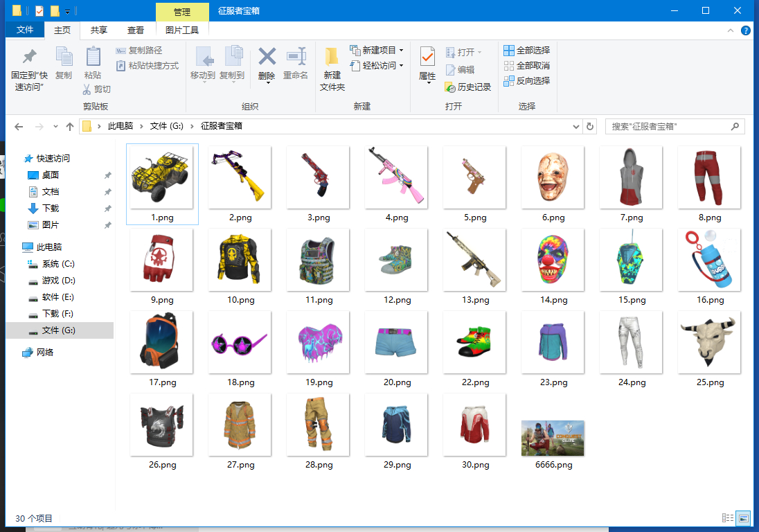The height and width of the screenshot is (532, 759).
Task: Refresh the current folder view
Action: pos(589,126)
